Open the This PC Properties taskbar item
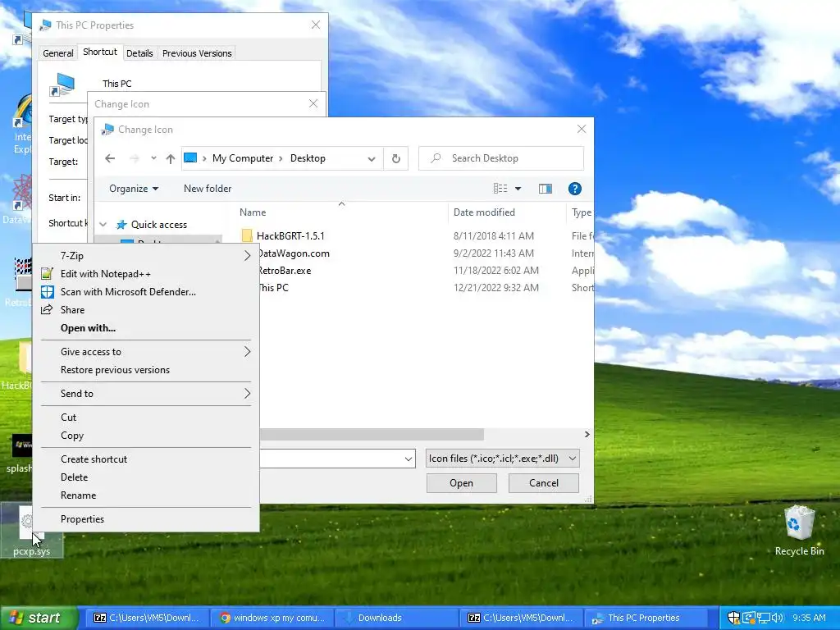The height and width of the screenshot is (630, 840). pos(647,618)
